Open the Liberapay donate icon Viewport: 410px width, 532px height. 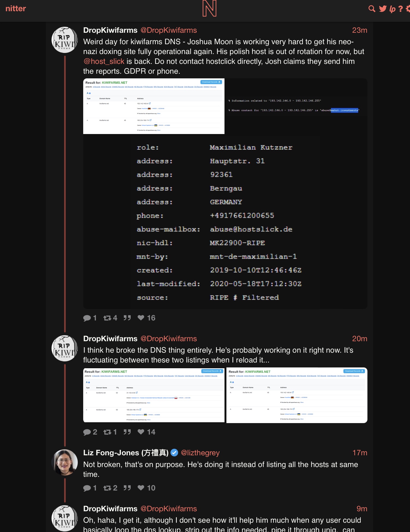tap(392, 9)
